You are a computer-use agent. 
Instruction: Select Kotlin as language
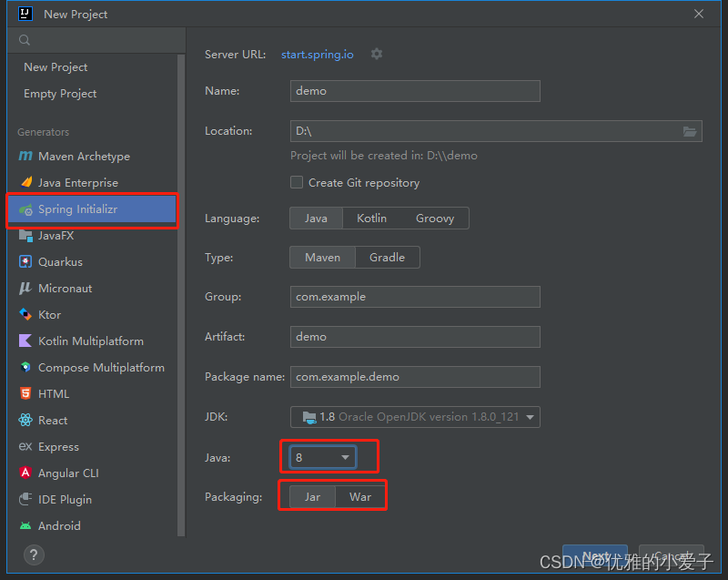[371, 219]
